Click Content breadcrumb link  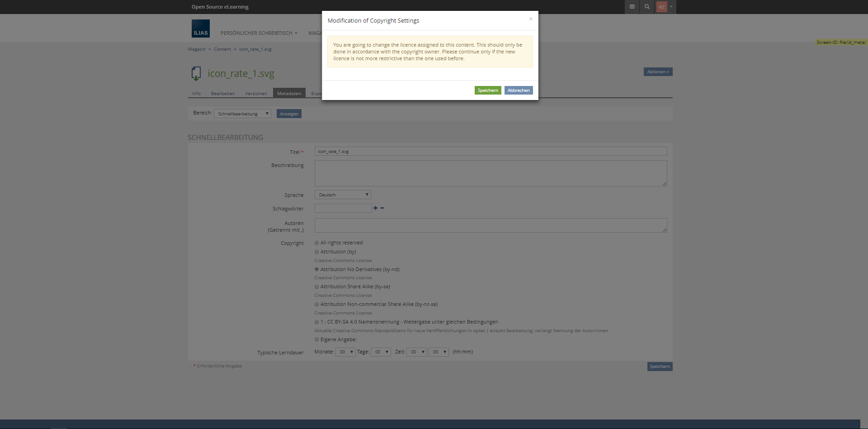click(222, 49)
